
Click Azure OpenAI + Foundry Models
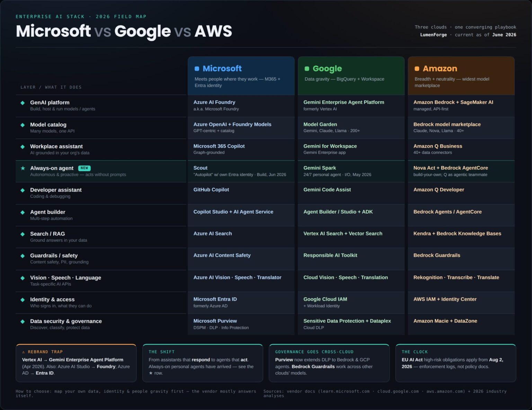coord(232,124)
